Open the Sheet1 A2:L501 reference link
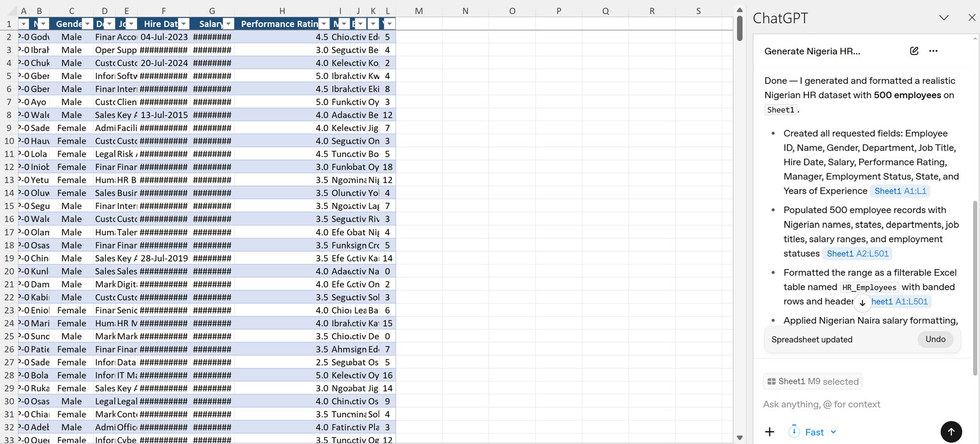Screen dimensions: 980x444 858,254
